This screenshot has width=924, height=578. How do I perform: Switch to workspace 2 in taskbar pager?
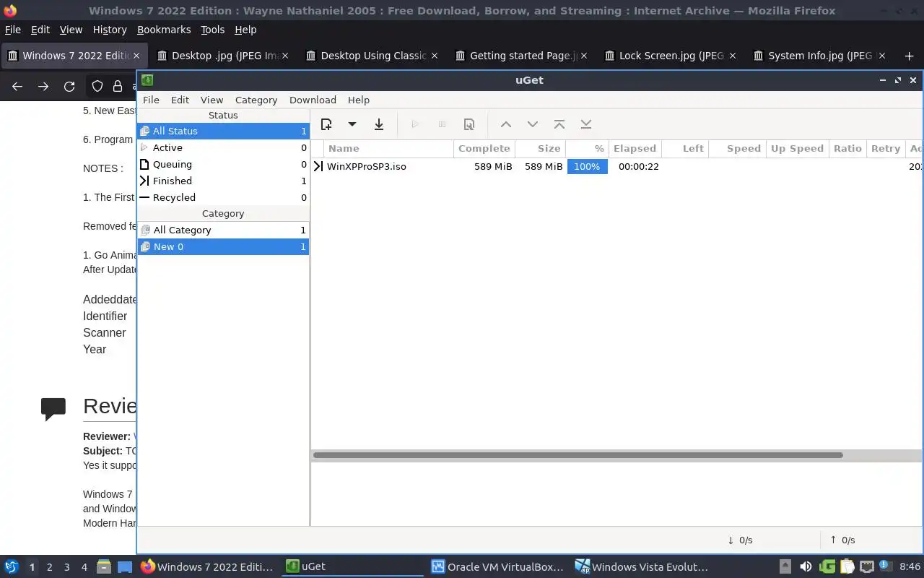tap(49, 567)
